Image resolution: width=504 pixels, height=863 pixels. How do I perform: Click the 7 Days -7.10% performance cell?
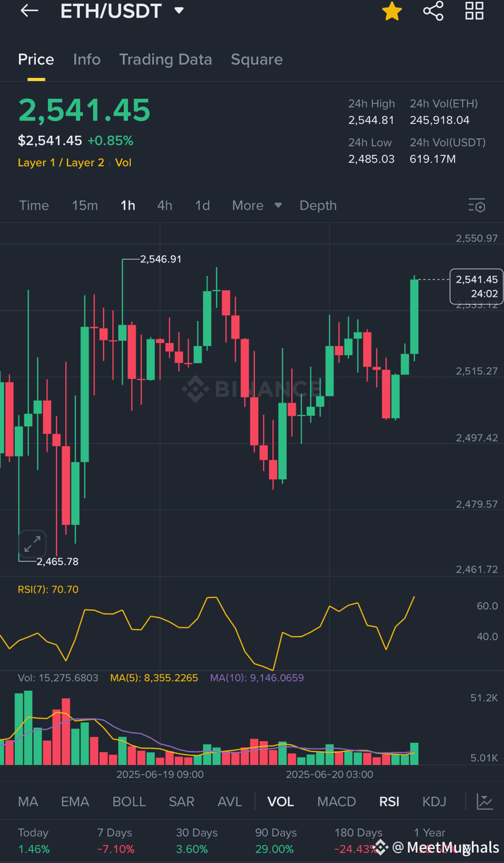(x=116, y=840)
